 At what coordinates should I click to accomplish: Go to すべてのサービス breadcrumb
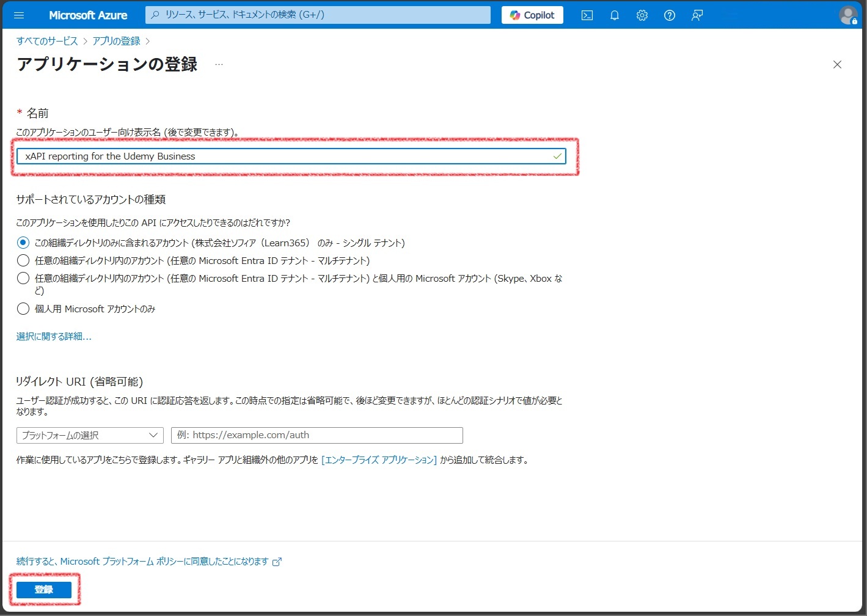tap(47, 41)
